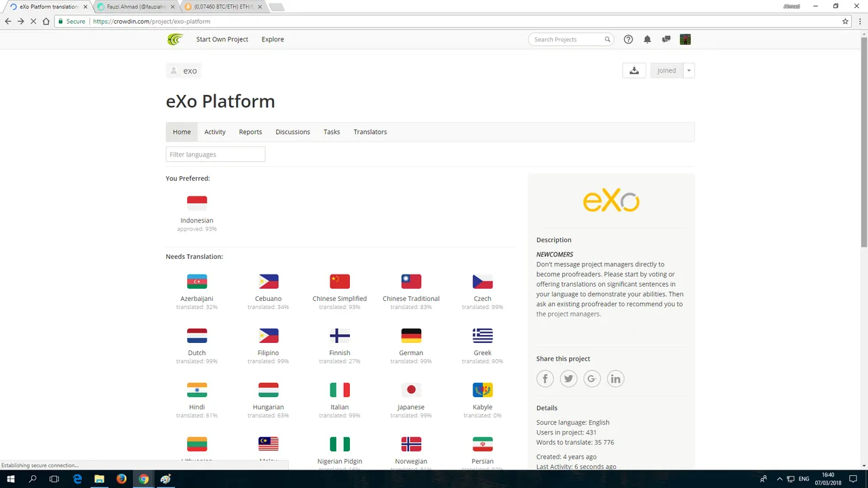Select the Kabyle flag
The image size is (868, 488).
(482, 390)
